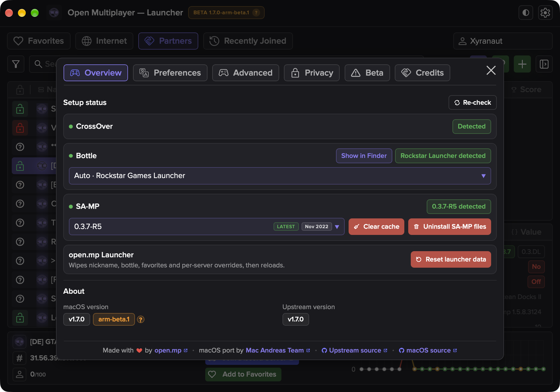Click the Re-check button
Viewport: 560px width, 392px height.
coord(473,102)
